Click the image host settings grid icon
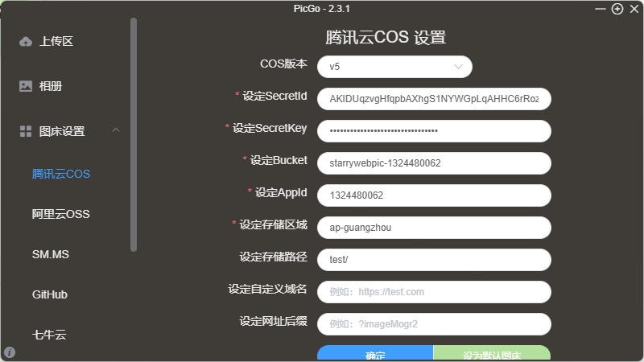This screenshot has width=644, height=362. click(26, 131)
